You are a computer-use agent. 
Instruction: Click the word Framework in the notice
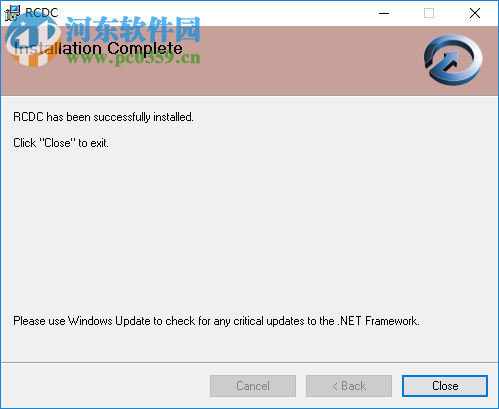click(392, 321)
